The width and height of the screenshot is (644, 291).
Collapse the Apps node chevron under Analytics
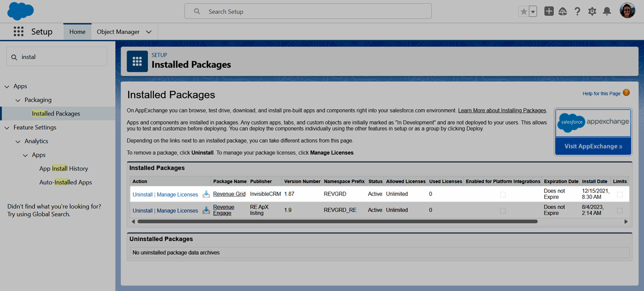tap(26, 155)
